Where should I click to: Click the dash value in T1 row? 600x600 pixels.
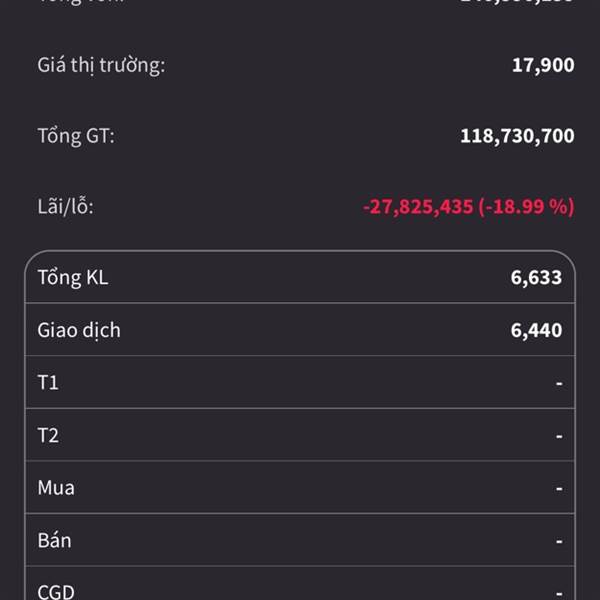coord(559,383)
